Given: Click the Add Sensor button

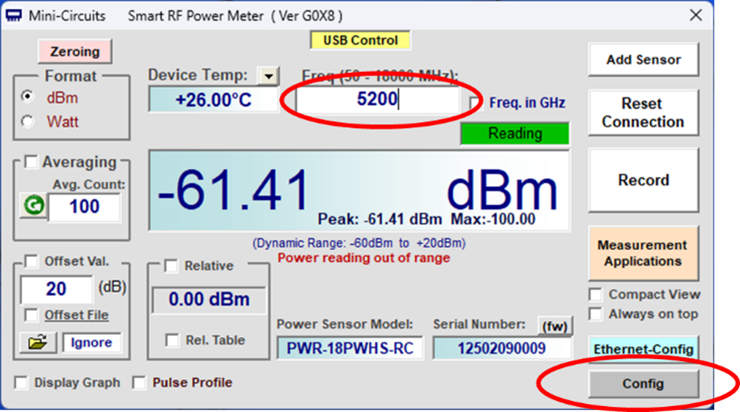Looking at the screenshot, I should 643,59.
